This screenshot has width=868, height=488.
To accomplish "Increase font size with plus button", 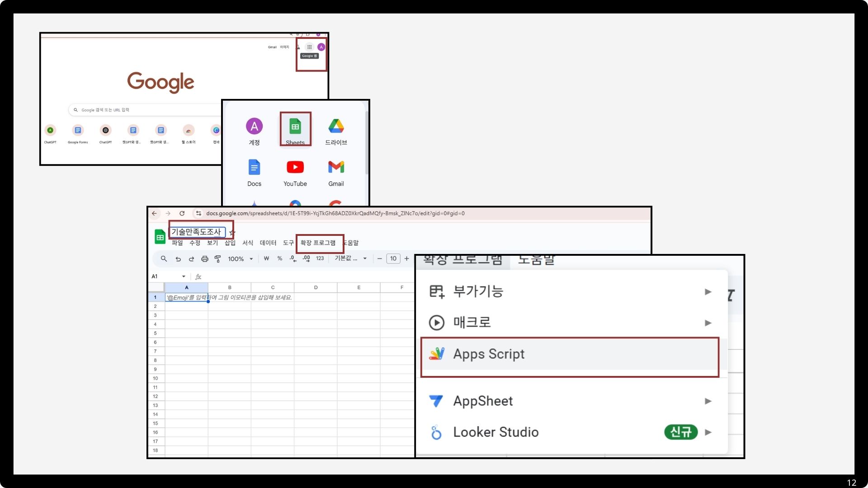I will [406, 258].
